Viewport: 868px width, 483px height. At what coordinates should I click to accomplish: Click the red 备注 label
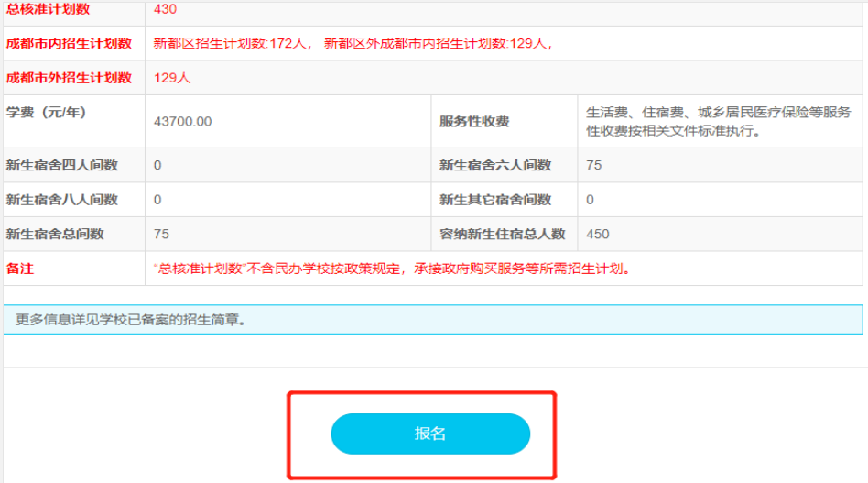click(x=20, y=269)
